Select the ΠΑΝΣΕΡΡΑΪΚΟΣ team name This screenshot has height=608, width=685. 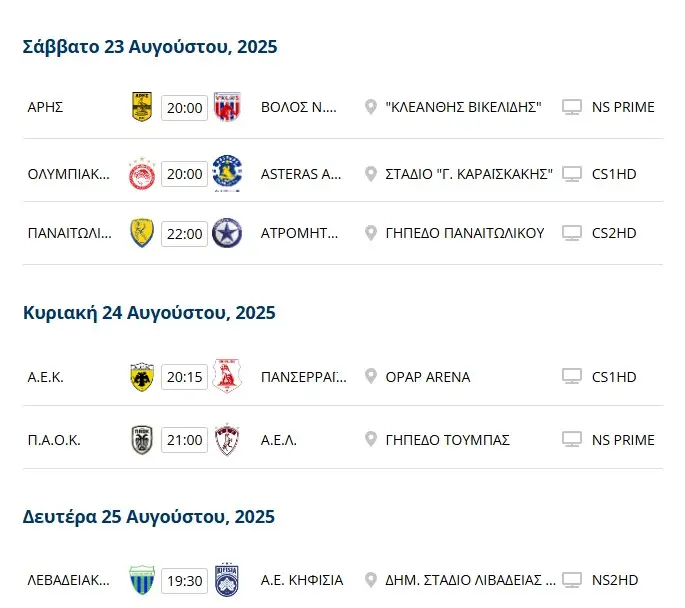tap(303, 377)
